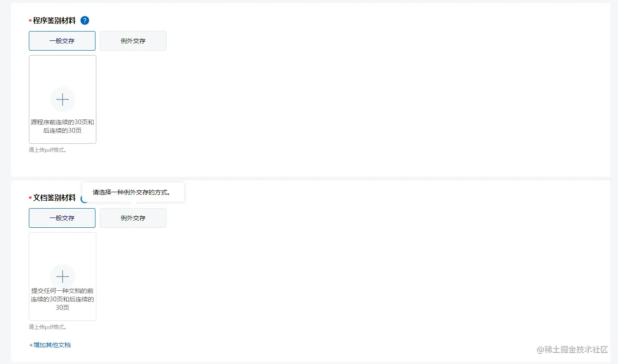Choose 例外交存 under 文档鉴别材料
The image size is (618, 364).
click(x=133, y=218)
